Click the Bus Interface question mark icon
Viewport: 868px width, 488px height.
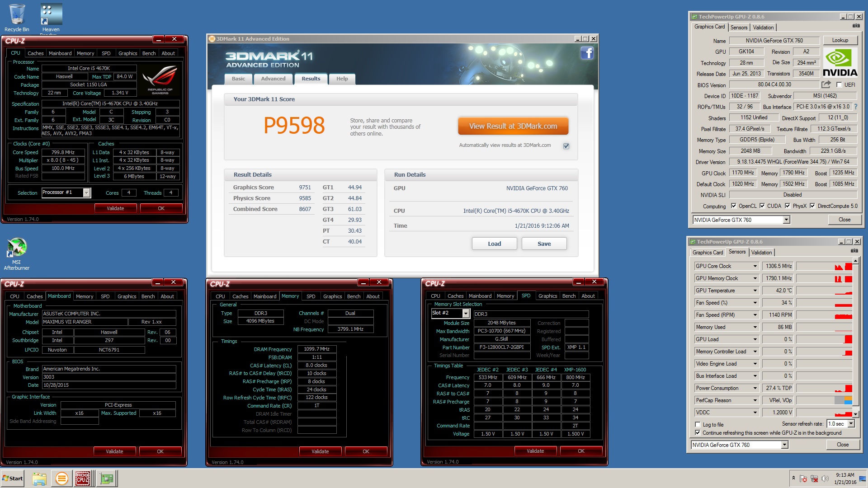click(x=855, y=107)
